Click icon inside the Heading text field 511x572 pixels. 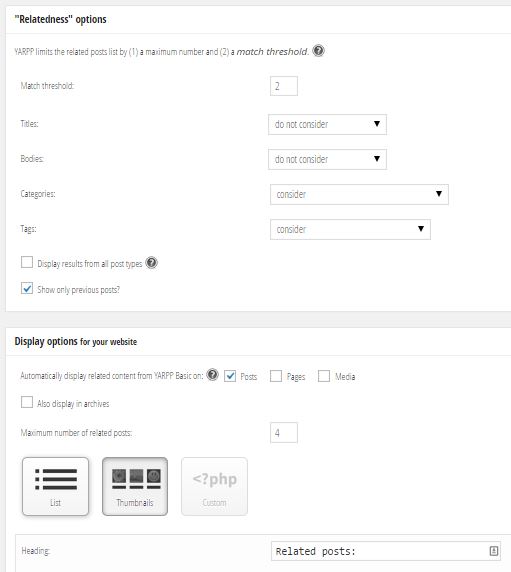tap(493, 551)
